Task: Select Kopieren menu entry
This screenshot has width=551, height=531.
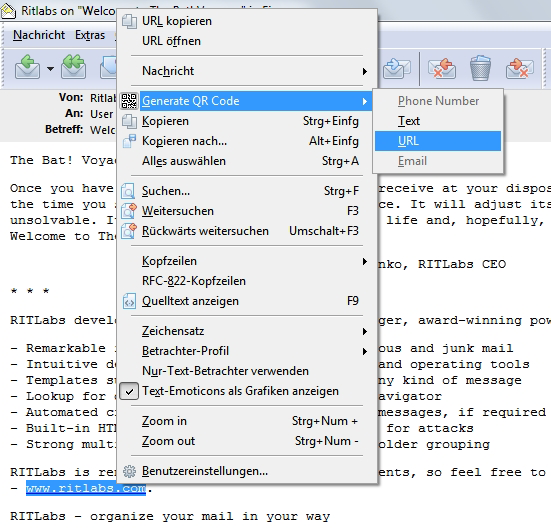Action: (x=246, y=121)
